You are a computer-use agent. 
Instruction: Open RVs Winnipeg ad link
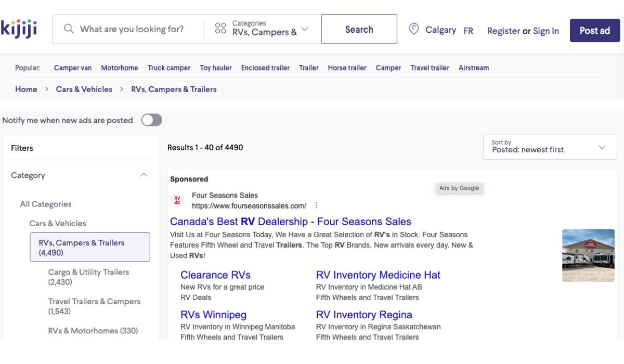[213, 315]
